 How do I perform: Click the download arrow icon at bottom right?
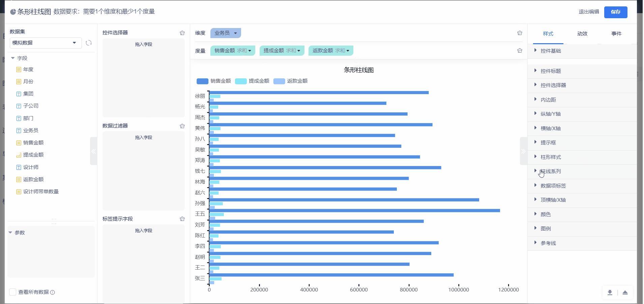610,293
